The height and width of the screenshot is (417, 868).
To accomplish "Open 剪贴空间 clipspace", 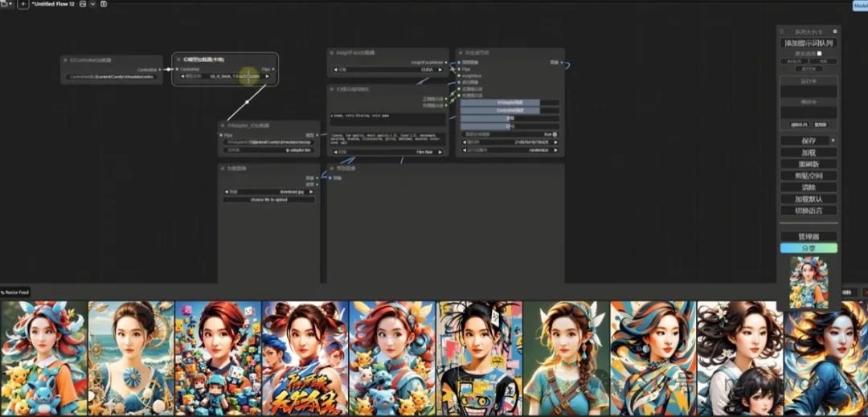I will pos(809,175).
